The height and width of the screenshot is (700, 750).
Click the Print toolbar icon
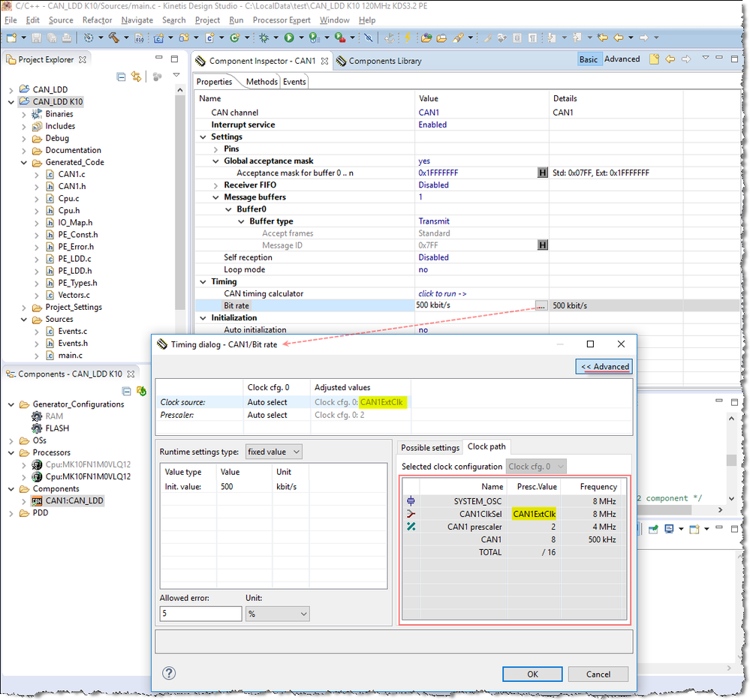coord(67,38)
